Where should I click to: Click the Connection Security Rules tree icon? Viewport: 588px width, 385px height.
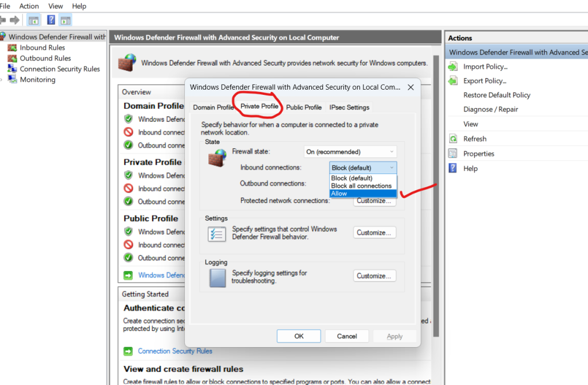point(13,69)
